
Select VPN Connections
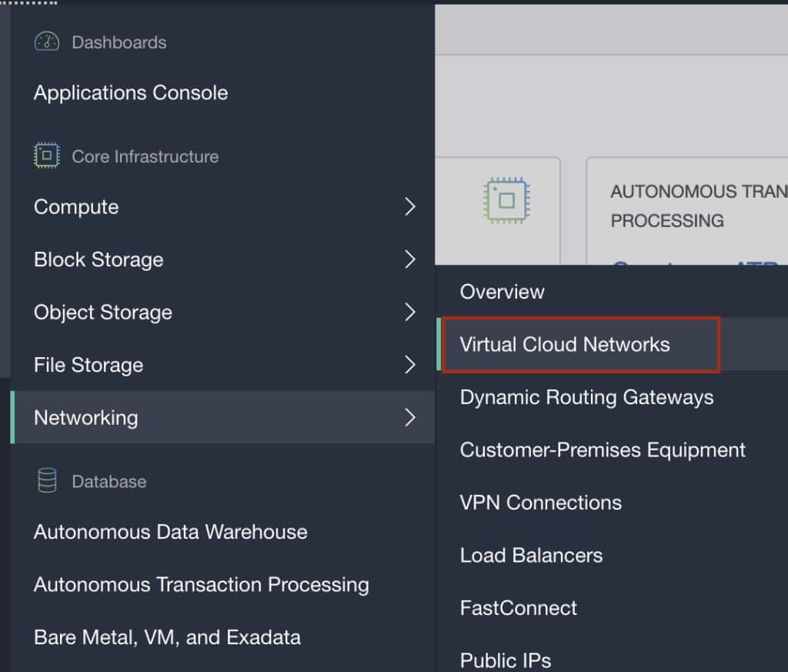[540, 503]
